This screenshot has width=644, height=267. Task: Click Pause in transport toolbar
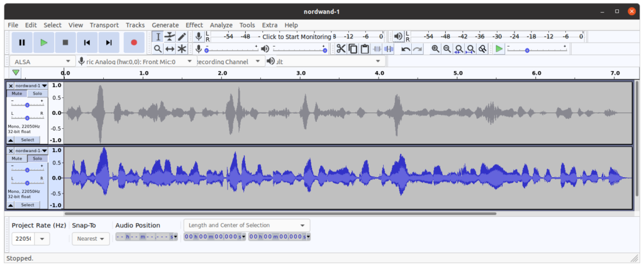coord(22,42)
